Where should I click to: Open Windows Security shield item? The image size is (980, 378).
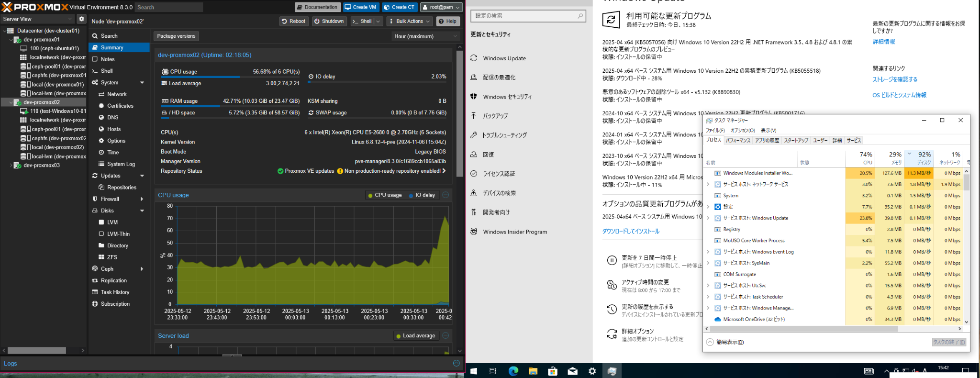[507, 97]
